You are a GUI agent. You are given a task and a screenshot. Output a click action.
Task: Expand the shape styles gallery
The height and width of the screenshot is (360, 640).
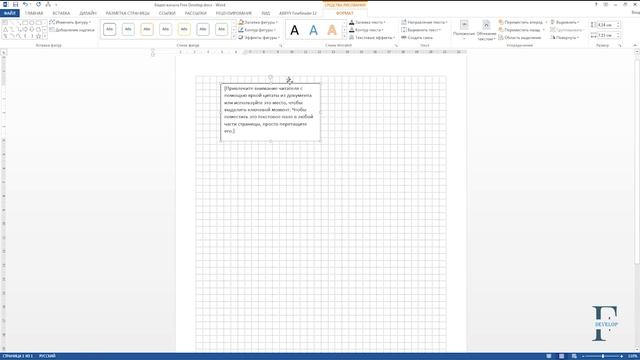[x=234, y=37]
